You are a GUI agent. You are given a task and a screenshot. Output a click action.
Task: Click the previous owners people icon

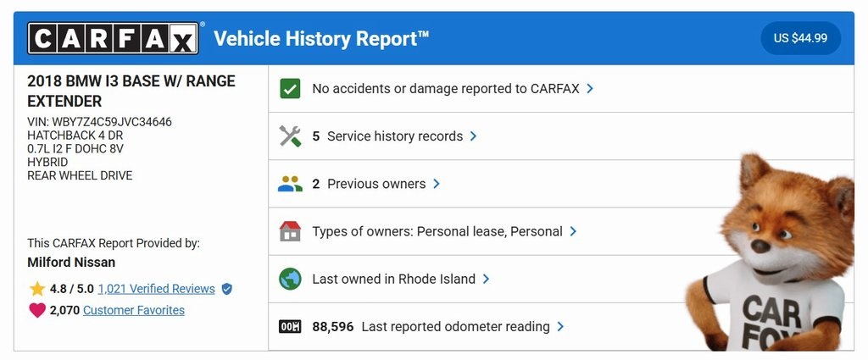click(290, 184)
